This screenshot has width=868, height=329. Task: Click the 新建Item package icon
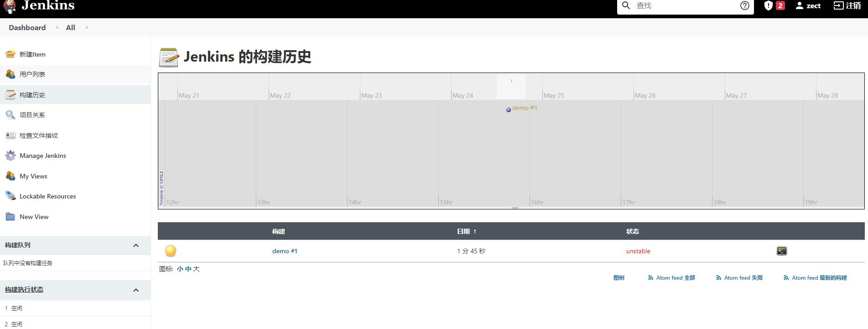(10, 54)
